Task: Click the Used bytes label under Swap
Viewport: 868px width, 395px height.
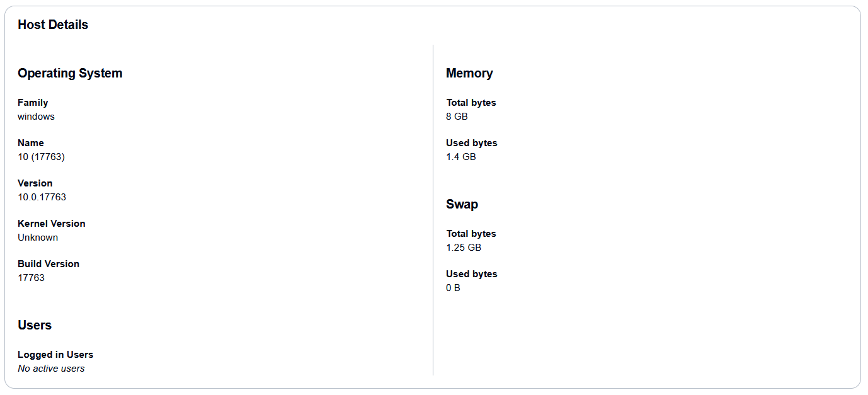Action: [x=472, y=274]
